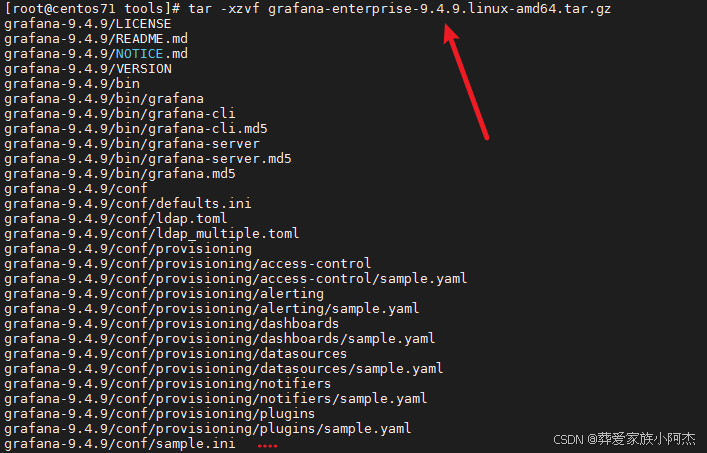Image resolution: width=707 pixels, height=453 pixels.
Task: Click the line ending dashboards/sample.yaml
Action: tap(220, 339)
